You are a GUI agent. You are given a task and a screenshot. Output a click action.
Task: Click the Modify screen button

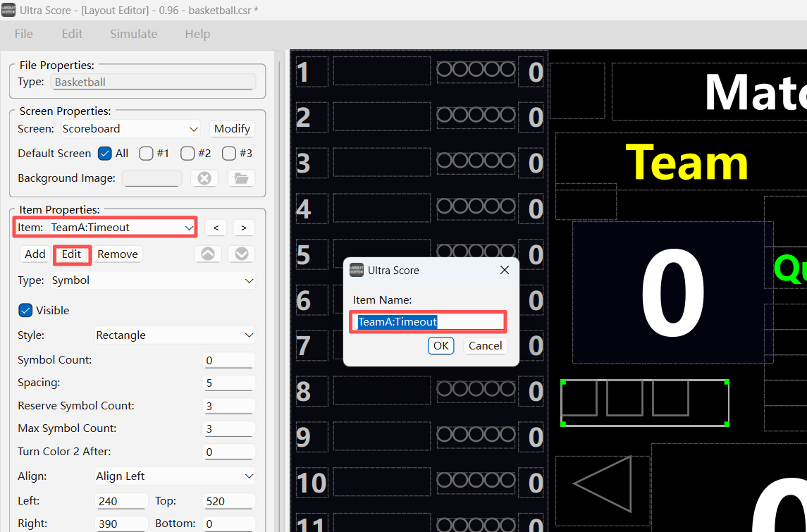click(x=232, y=129)
